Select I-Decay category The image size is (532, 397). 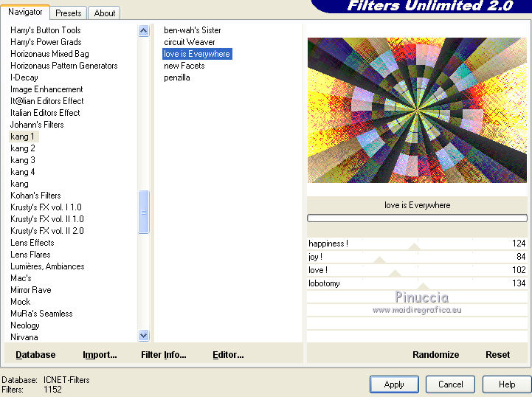tap(24, 77)
